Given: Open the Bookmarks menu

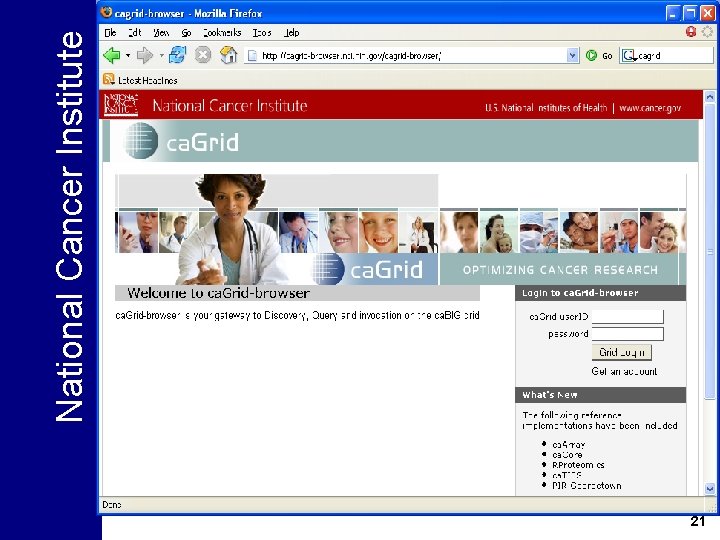Looking at the screenshot, I should (222, 33).
